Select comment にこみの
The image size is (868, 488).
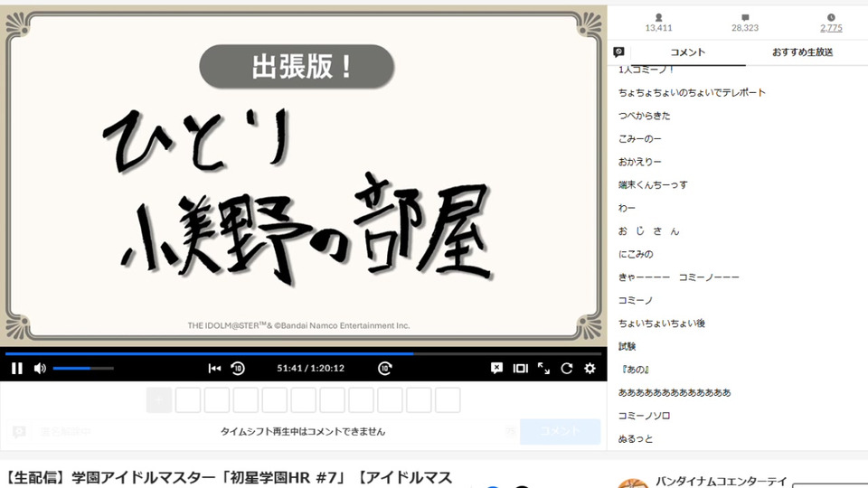tap(636, 254)
